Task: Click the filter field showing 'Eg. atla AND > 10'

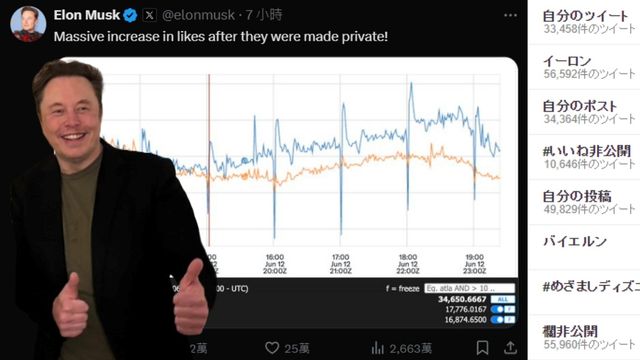Action: coord(469,288)
